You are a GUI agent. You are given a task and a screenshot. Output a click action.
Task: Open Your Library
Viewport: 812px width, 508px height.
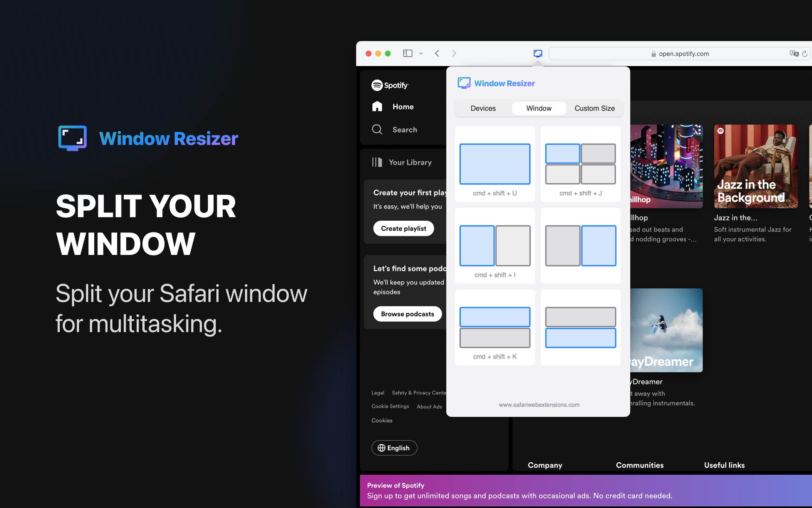[x=402, y=162]
